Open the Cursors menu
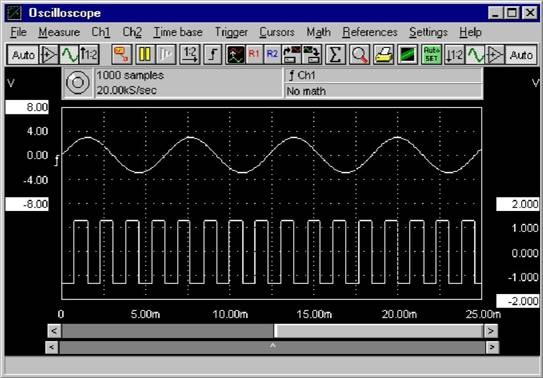This screenshot has width=543, height=378. [x=277, y=32]
